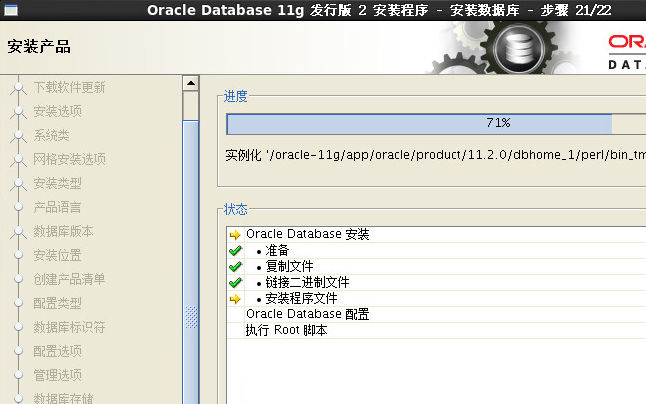The image size is (646, 404).
Task: Select the 下载软件更新 step
Action: coord(69,87)
